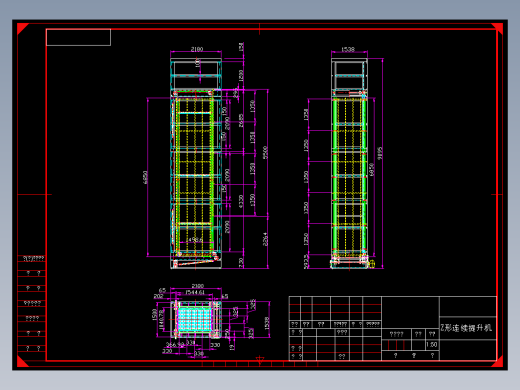Viewport: 520px width, 390px height.
Task: Click the 19 dimension below plan view
Action: (232, 347)
